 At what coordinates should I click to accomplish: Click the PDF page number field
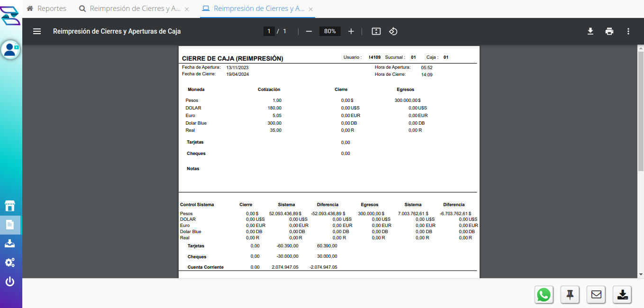tap(269, 31)
